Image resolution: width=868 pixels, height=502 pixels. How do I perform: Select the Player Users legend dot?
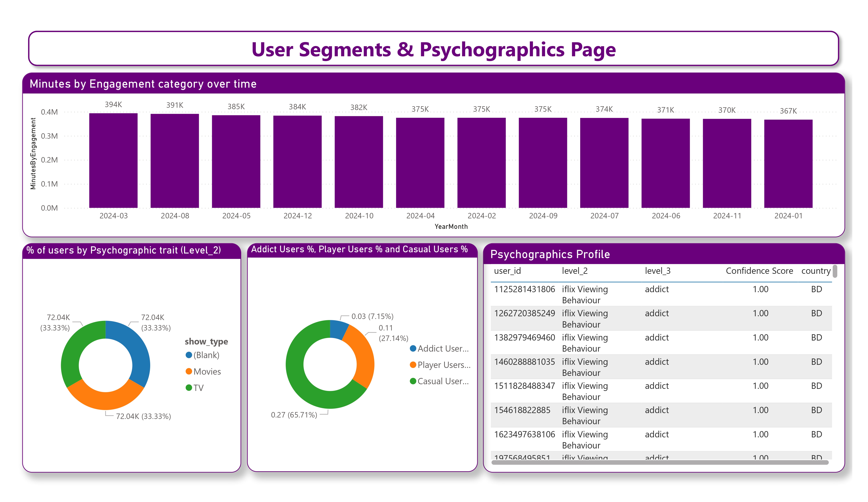pyautogui.click(x=413, y=365)
